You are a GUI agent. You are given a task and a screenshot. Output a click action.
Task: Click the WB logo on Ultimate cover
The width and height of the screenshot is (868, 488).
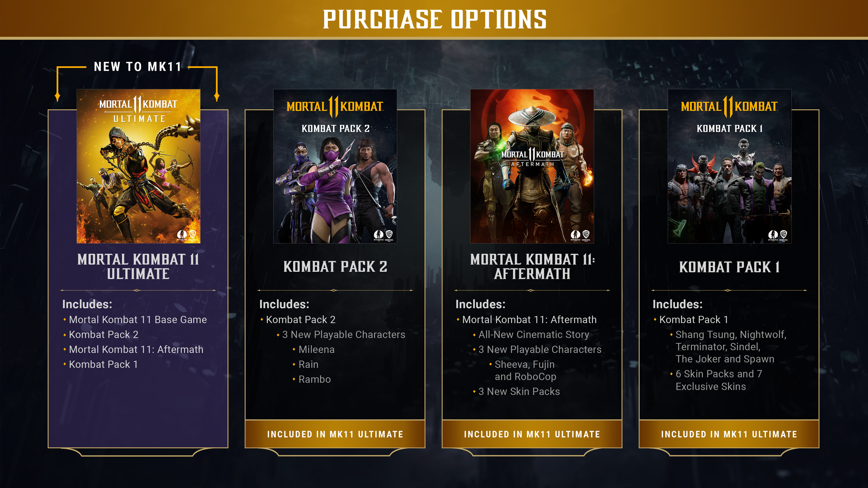click(x=192, y=234)
